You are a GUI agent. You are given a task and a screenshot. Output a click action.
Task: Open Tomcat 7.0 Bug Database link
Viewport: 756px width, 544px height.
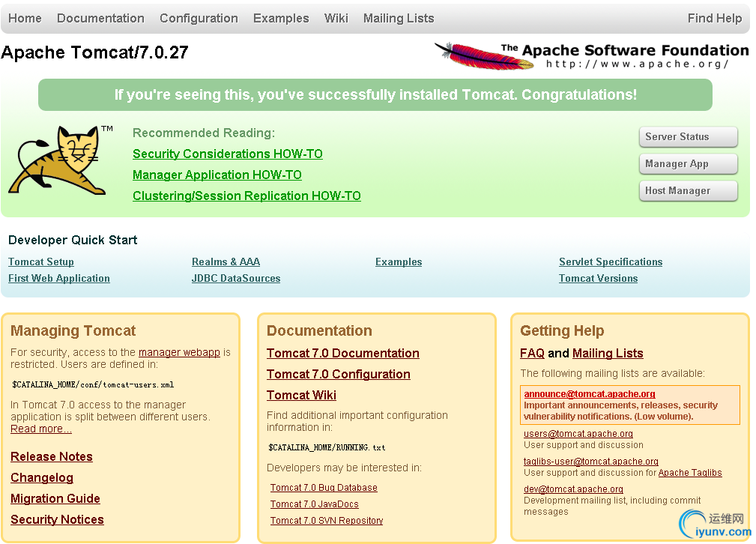pos(324,488)
